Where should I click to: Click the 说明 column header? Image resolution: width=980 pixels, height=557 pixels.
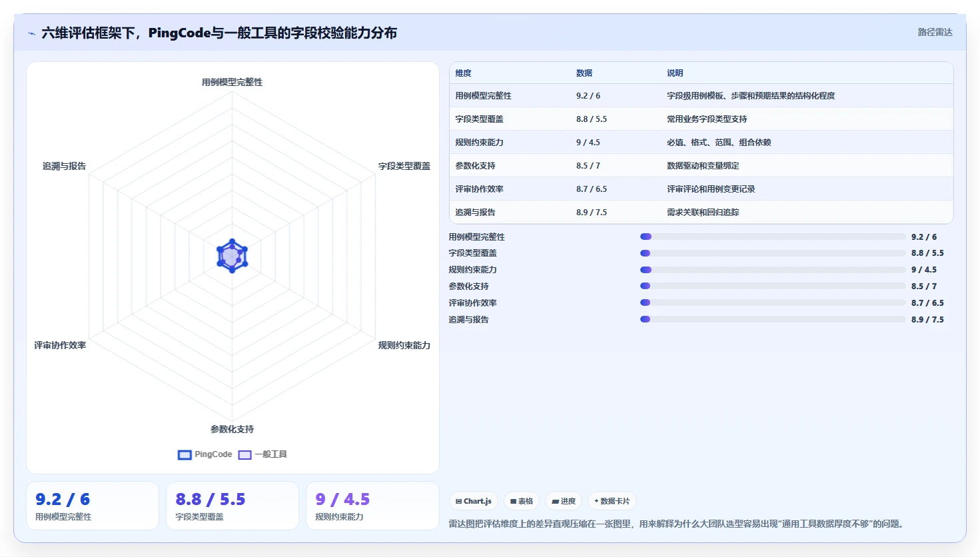coord(675,73)
